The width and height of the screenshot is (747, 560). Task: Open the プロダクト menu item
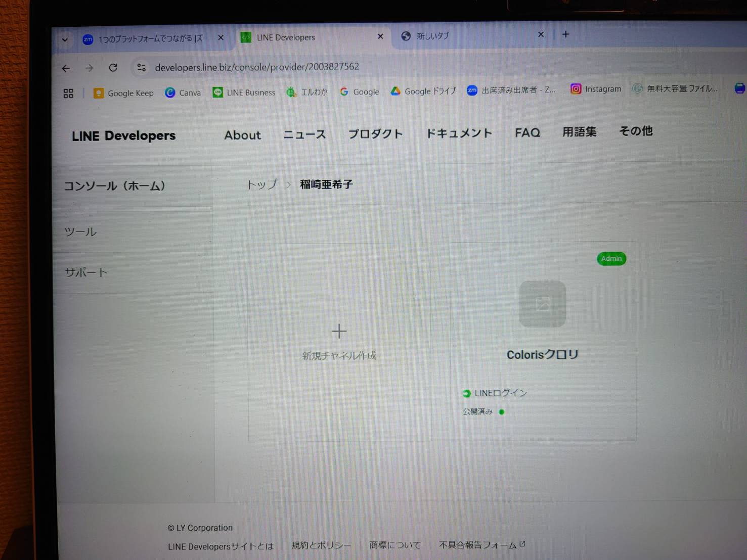(376, 134)
